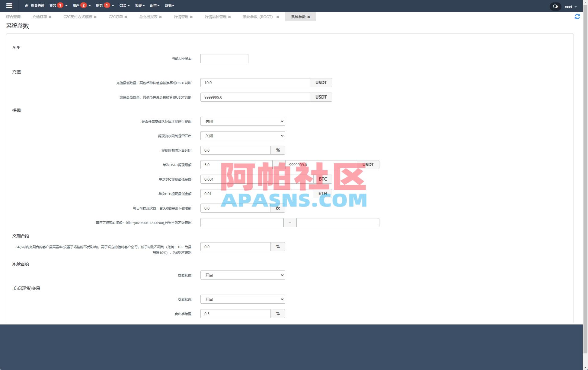Viewport: 588px width, 370px height.
Task: Click the % button next to 卖出手续费
Action: pyautogui.click(x=277, y=313)
